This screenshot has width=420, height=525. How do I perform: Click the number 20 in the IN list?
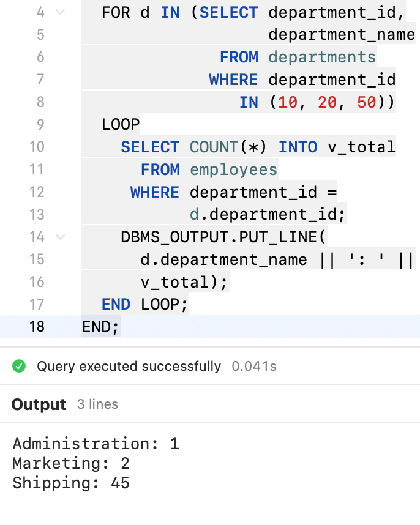click(x=327, y=102)
